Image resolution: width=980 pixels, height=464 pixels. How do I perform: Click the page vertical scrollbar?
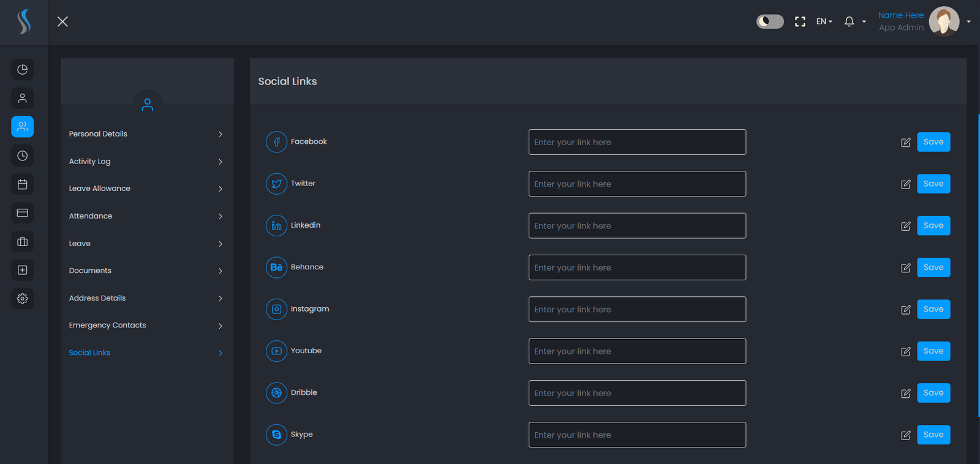pos(978,266)
